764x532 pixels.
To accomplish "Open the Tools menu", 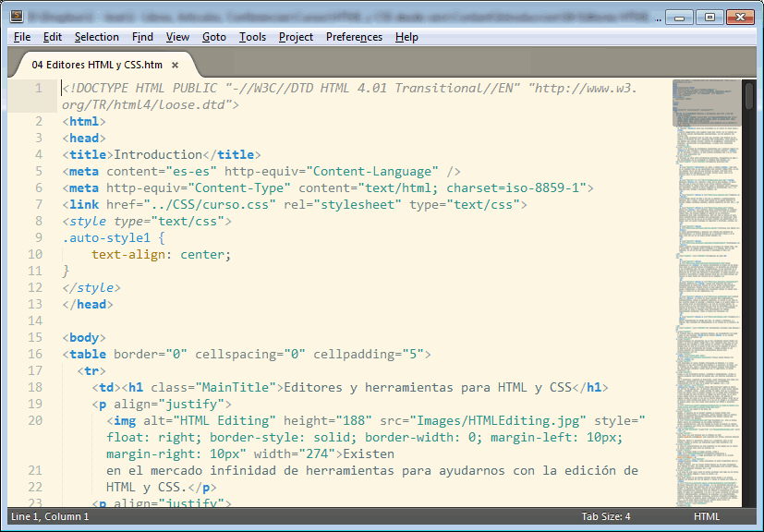I will coord(251,37).
